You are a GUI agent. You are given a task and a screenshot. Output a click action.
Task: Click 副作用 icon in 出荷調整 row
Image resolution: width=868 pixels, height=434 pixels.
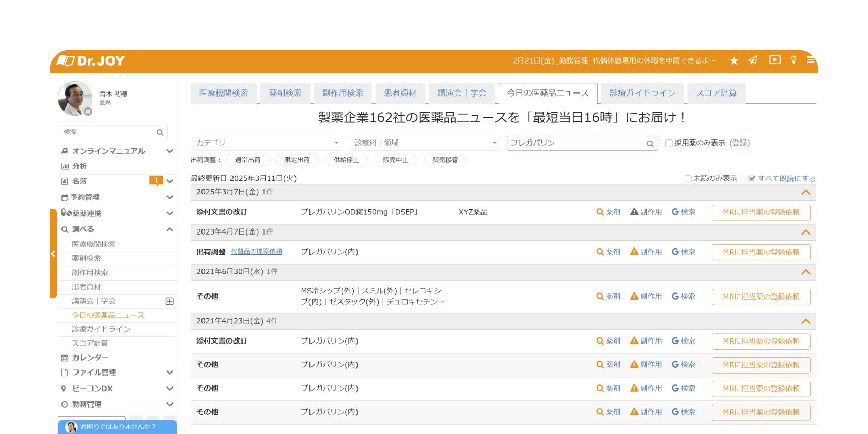pyautogui.click(x=646, y=252)
